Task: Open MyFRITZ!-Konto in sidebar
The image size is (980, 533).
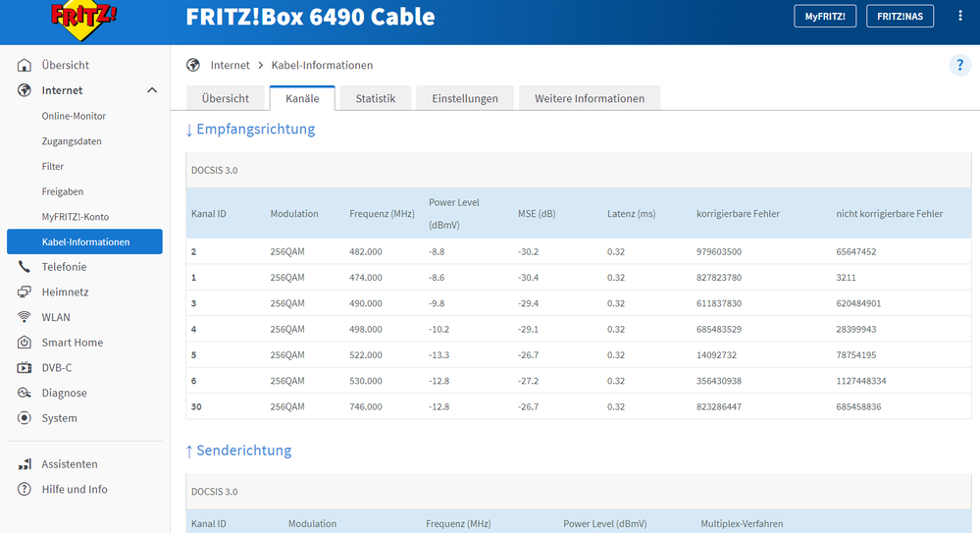Action: tap(76, 217)
